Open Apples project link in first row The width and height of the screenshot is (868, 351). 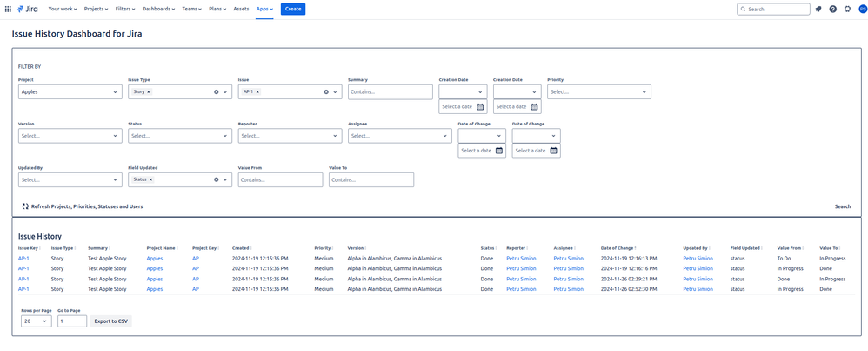[155, 259]
